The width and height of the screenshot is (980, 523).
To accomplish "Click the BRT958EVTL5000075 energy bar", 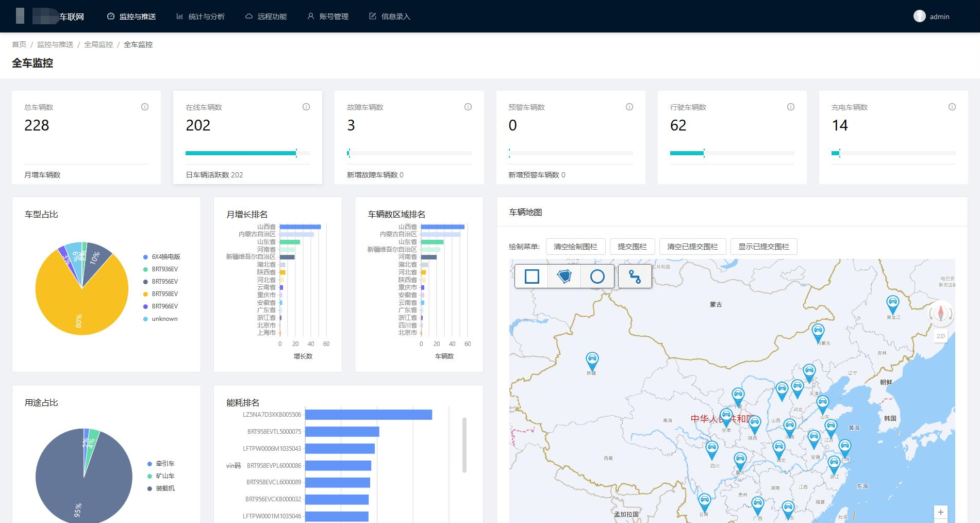I will point(342,432).
